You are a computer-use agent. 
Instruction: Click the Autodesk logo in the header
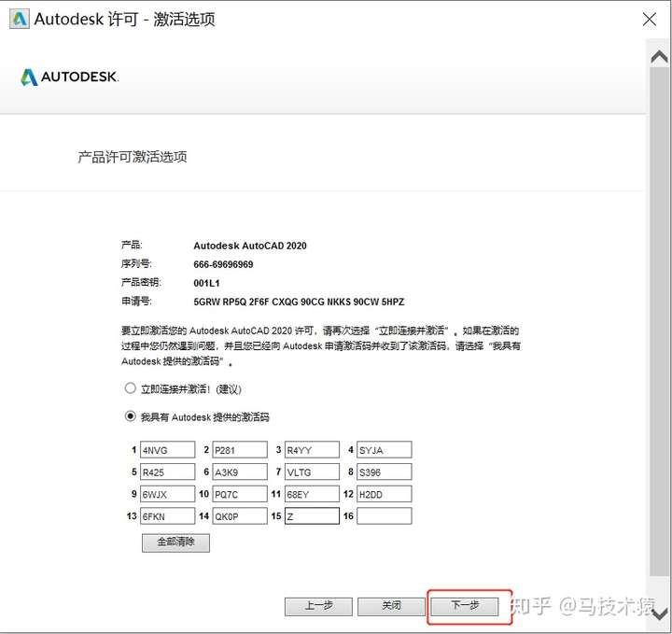(70, 77)
